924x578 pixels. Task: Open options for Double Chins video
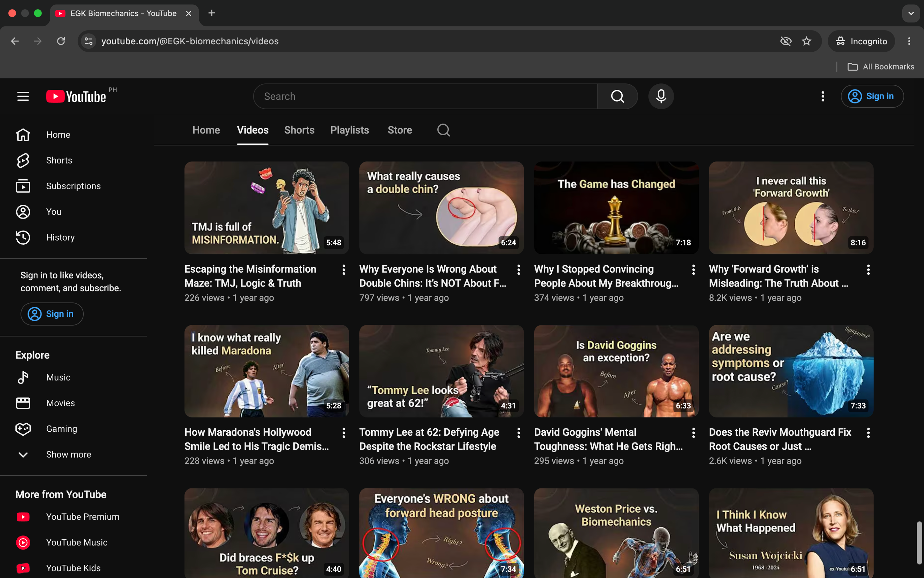tap(518, 270)
